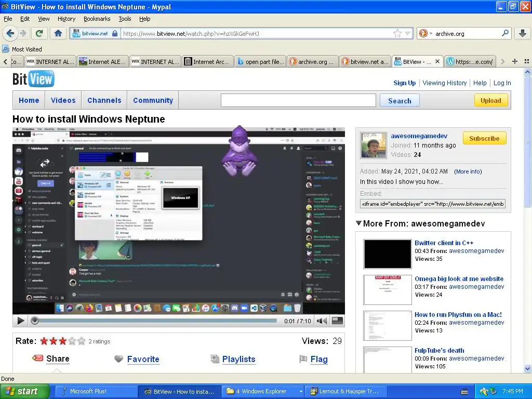The height and width of the screenshot is (399, 532).
Task: Bookmark this page with the star icon
Action: [x=397, y=33]
